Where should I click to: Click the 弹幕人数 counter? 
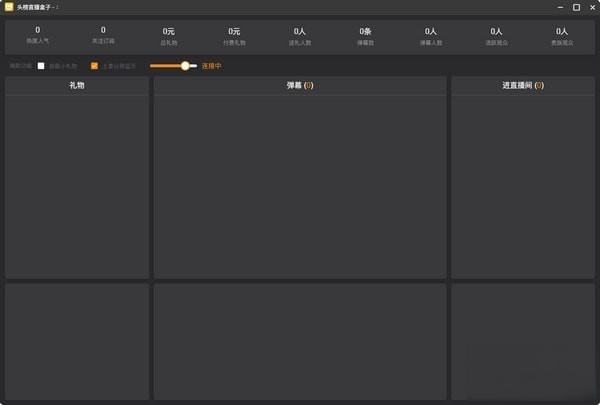(x=431, y=36)
